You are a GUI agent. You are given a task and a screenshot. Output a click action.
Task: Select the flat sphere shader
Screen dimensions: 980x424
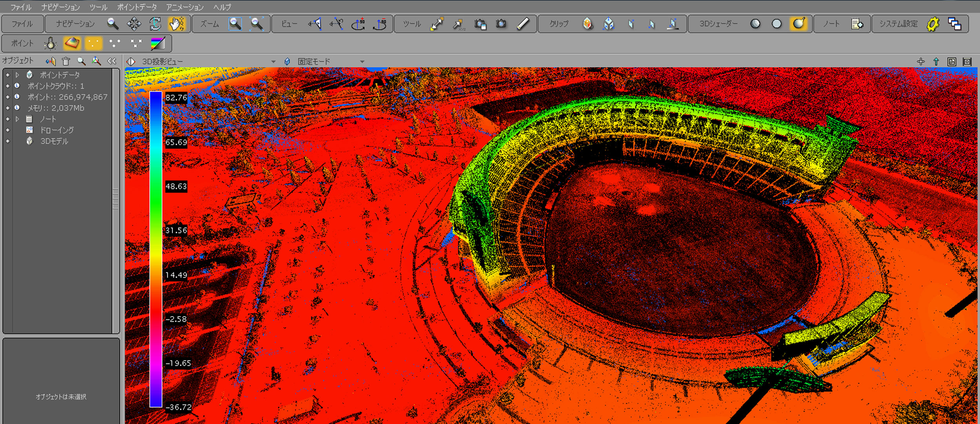click(777, 24)
